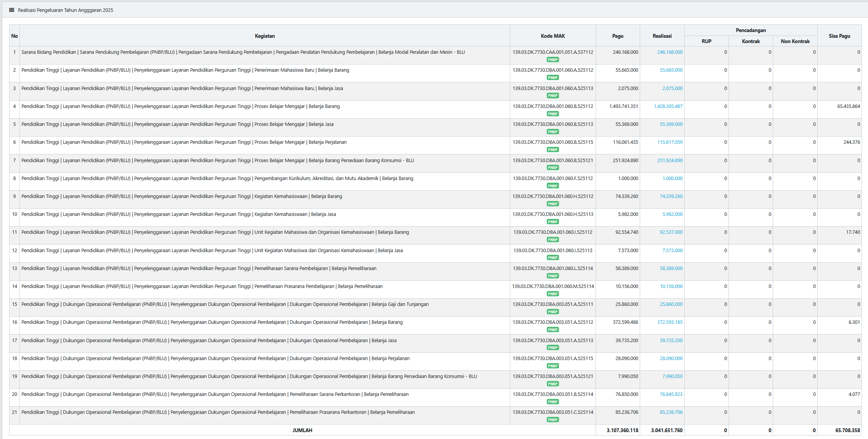Click PNBP badge under code ending 060.B.525112
Viewport: 868px width, 439px height.
tap(553, 114)
